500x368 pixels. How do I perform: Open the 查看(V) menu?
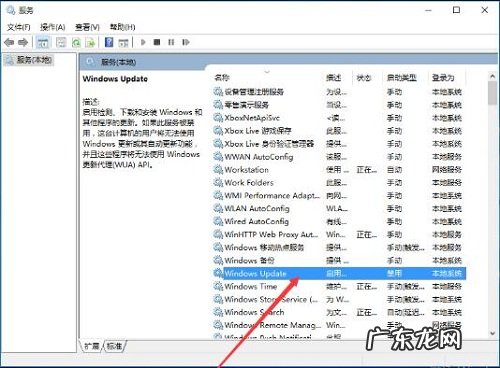click(87, 27)
